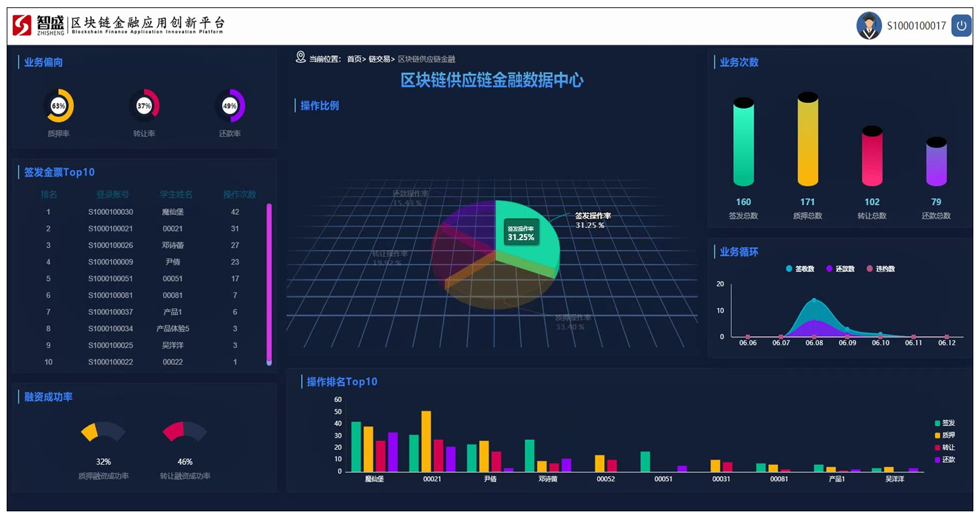
Task: Click the green bar for 魔仙堡
Action: point(356,447)
